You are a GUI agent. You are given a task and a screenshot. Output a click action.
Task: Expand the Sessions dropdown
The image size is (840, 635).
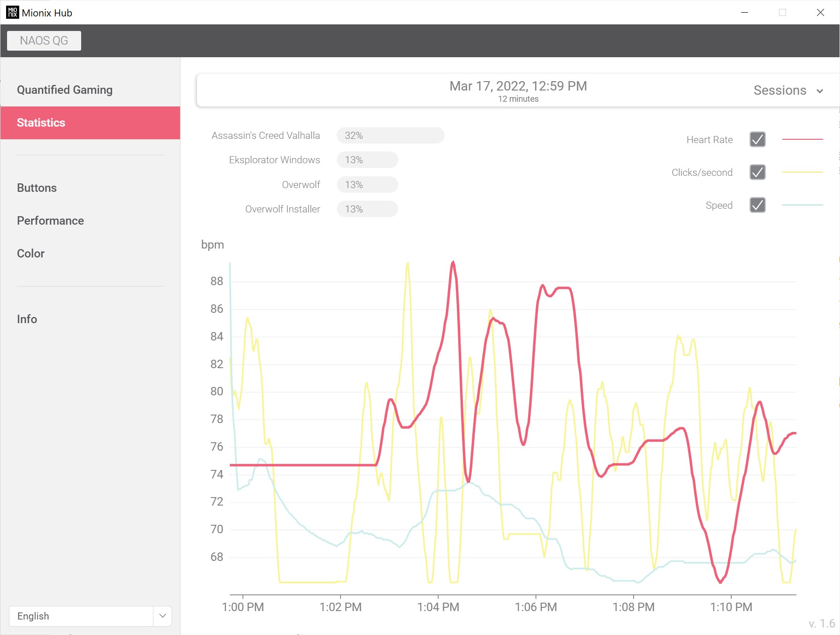(x=788, y=91)
